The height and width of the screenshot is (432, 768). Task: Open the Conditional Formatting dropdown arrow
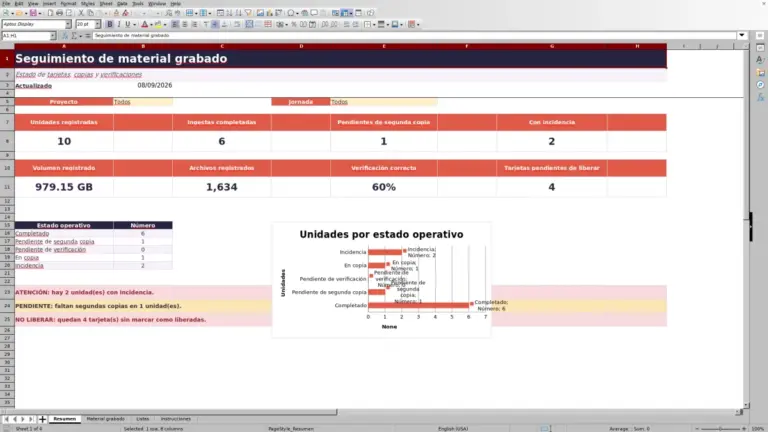[418, 24]
